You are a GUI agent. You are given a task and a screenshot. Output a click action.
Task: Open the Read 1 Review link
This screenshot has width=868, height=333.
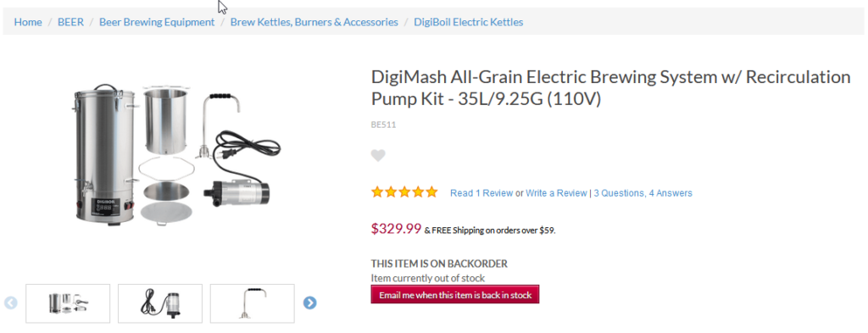[481, 193]
